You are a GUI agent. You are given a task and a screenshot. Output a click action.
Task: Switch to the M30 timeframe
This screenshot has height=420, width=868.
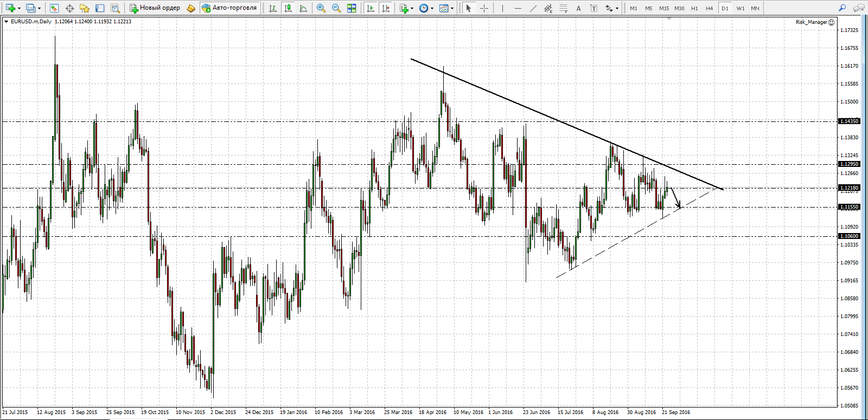[679, 8]
